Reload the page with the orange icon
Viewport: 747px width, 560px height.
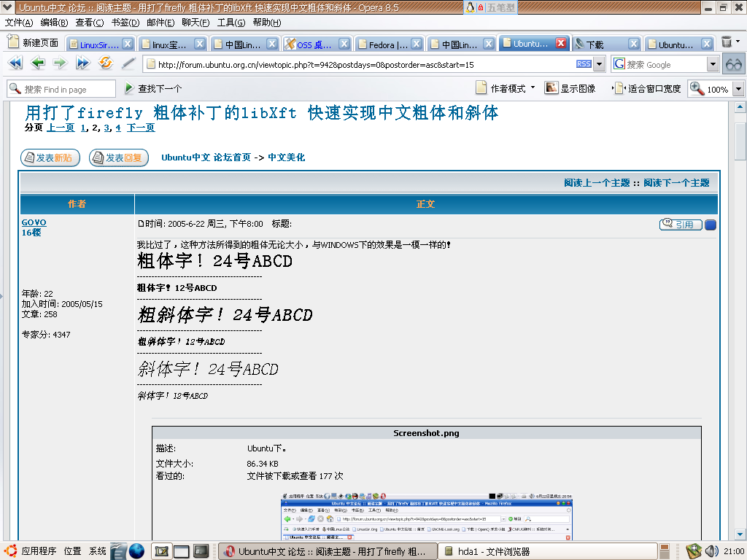tap(105, 63)
